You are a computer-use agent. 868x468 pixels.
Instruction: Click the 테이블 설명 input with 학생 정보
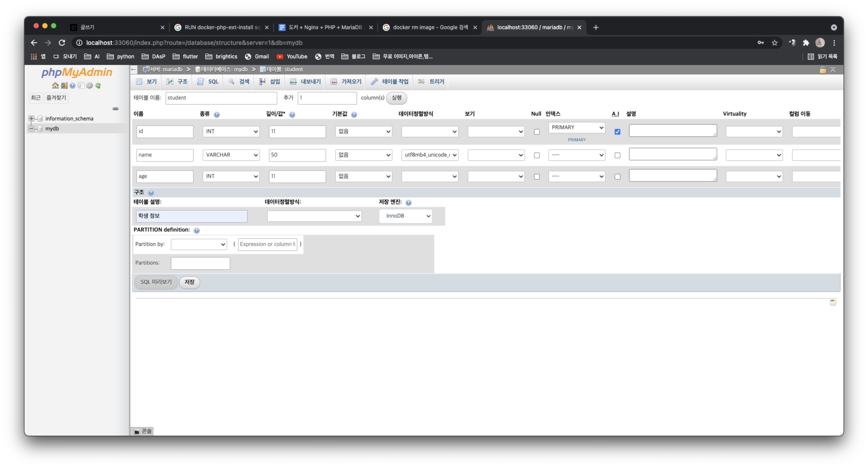click(x=191, y=216)
